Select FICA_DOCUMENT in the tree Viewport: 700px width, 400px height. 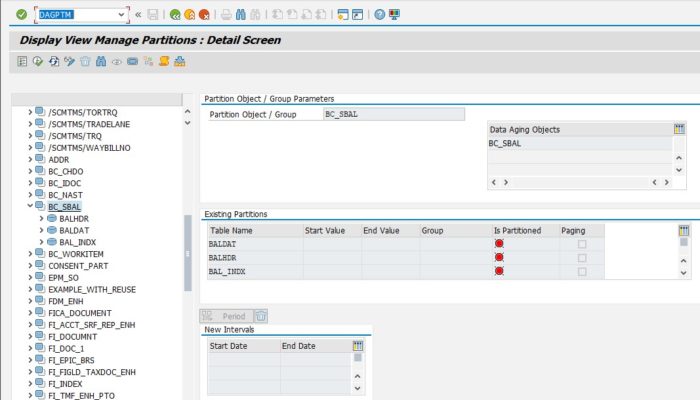click(x=80, y=313)
